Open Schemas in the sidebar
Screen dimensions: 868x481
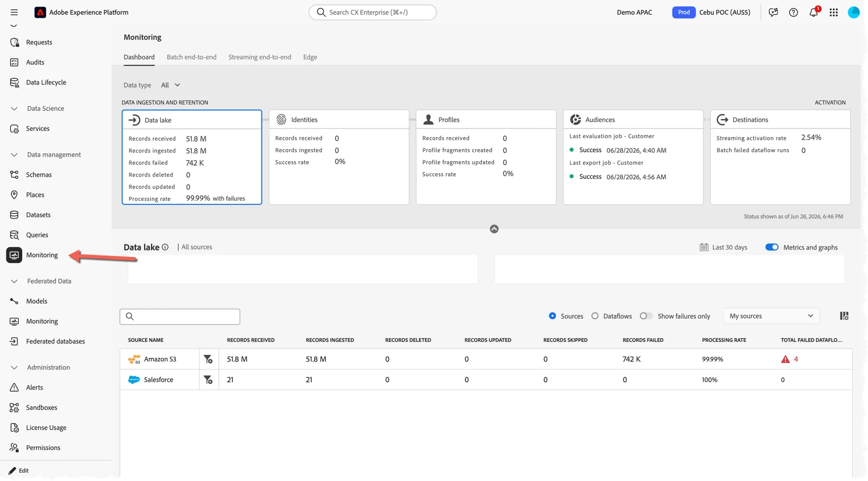39,175
